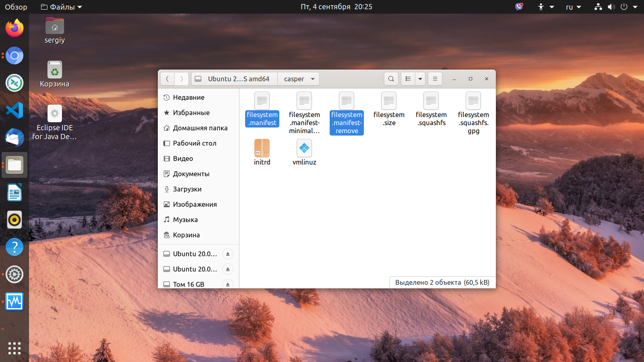Expand view options dropdown arrow

tap(420, 79)
